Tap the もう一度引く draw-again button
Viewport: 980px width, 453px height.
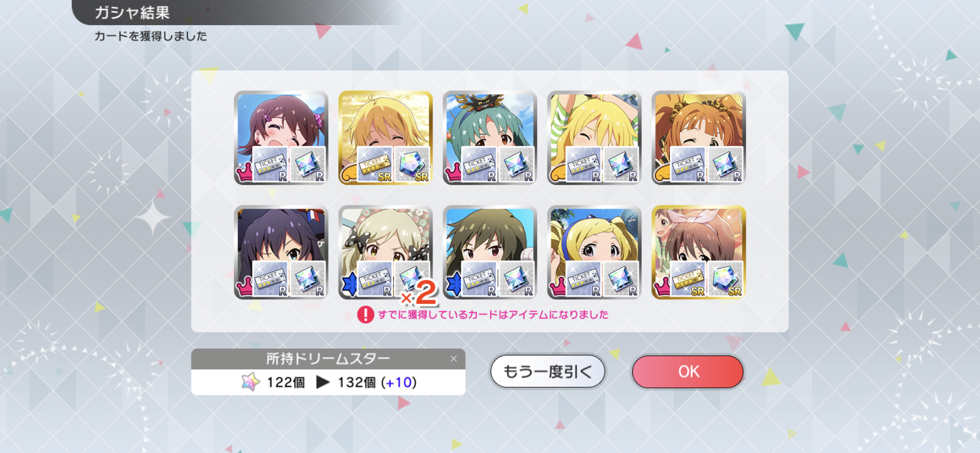[547, 371]
